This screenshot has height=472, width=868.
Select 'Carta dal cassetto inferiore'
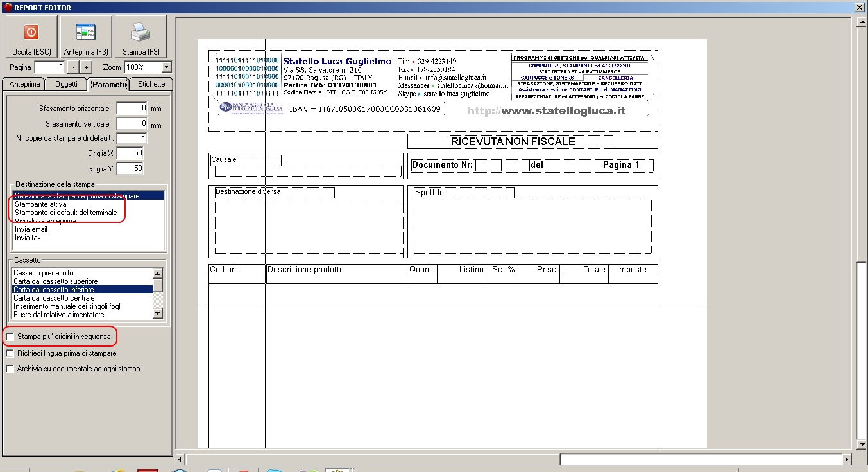point(82,290)
